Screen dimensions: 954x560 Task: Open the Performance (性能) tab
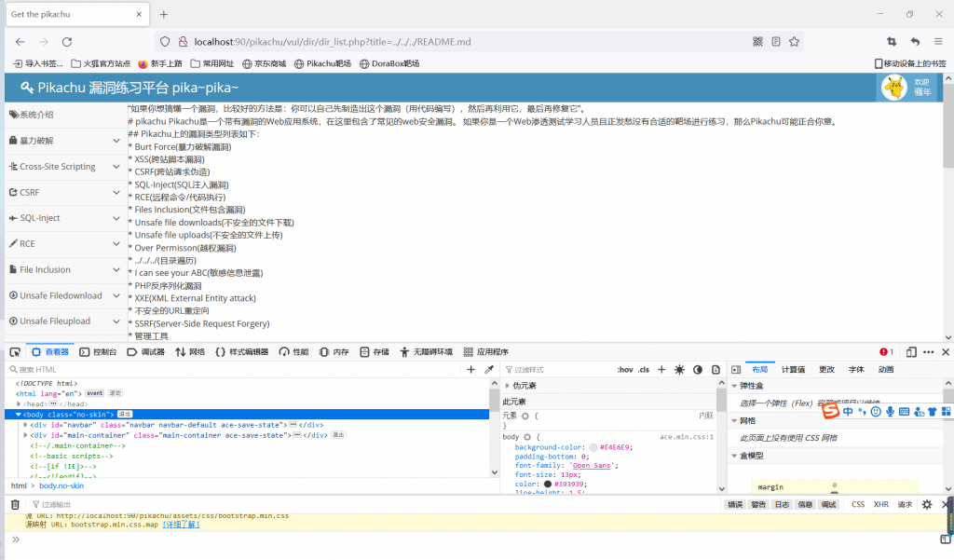(x=293, y=352)
